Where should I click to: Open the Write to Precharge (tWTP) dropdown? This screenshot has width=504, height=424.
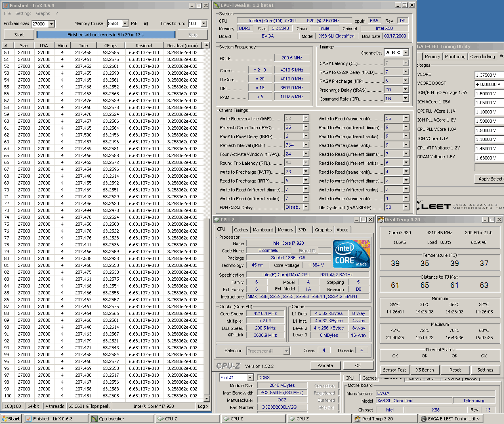[x=306, y=172]
